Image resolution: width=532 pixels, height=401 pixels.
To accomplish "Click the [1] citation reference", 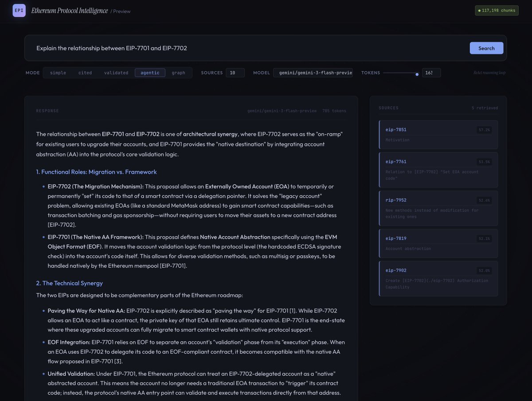I will click(x=293, y=311).
